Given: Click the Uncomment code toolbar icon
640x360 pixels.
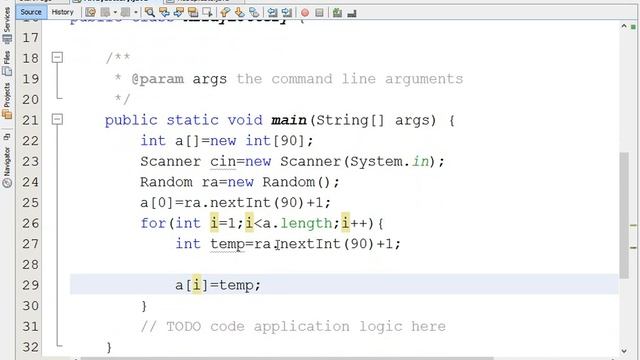Looking at the screenshot, I should pos(352,13).
